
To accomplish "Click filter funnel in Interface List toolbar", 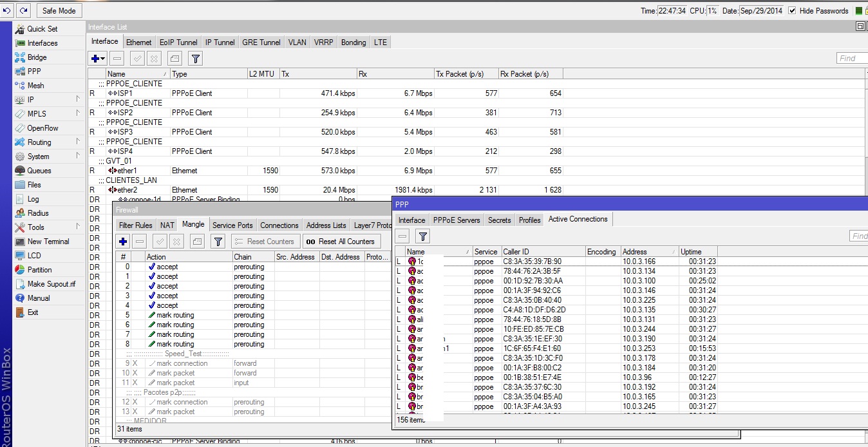I will 196,59.
